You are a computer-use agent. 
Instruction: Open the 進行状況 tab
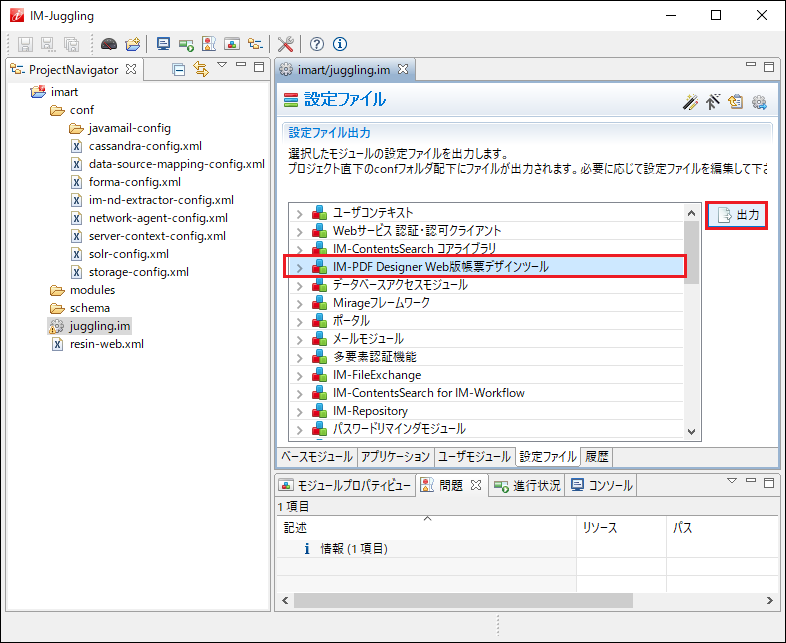[527, 485]
